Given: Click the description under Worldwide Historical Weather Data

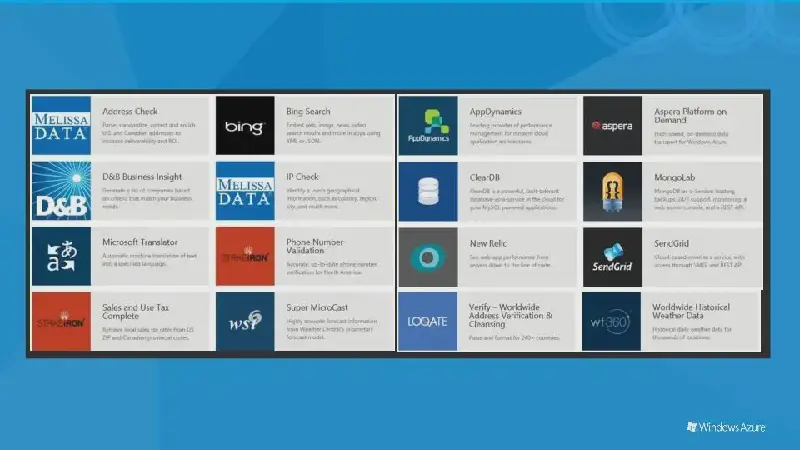Looking at the screenshot, I should pos(692,333).
